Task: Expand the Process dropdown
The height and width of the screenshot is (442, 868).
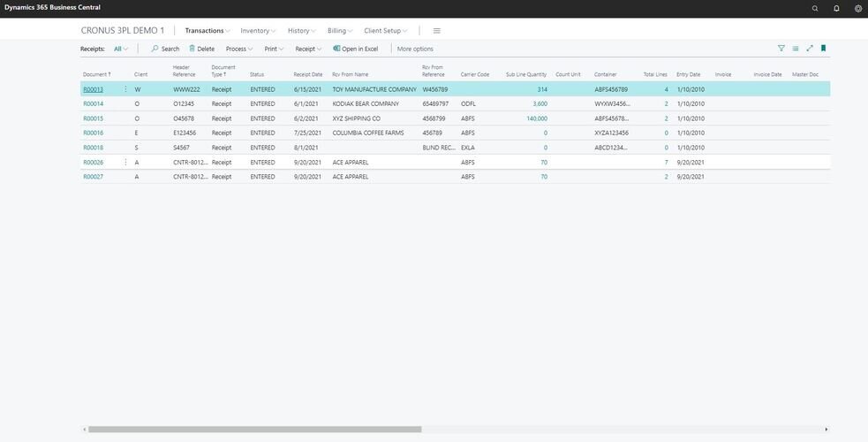Action: pos(239,49)
